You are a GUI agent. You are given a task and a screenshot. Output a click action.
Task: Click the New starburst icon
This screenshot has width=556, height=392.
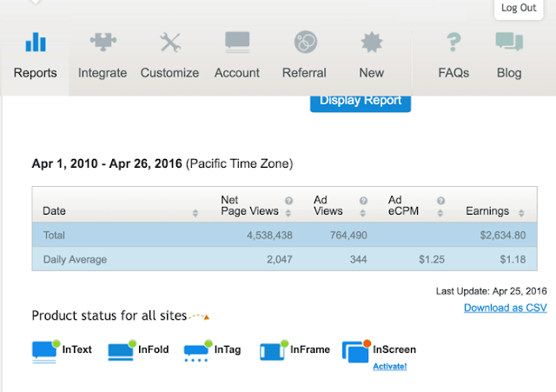[372, 43]
